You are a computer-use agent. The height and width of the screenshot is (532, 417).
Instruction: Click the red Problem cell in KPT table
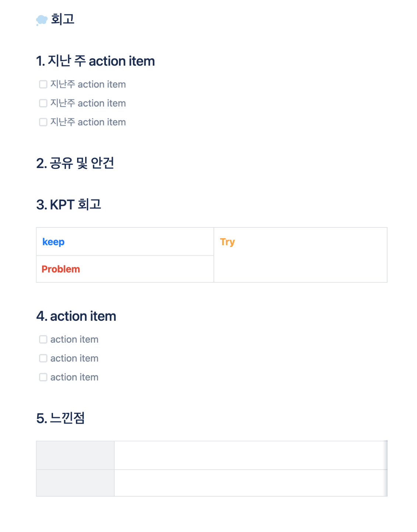coord(125,269)
